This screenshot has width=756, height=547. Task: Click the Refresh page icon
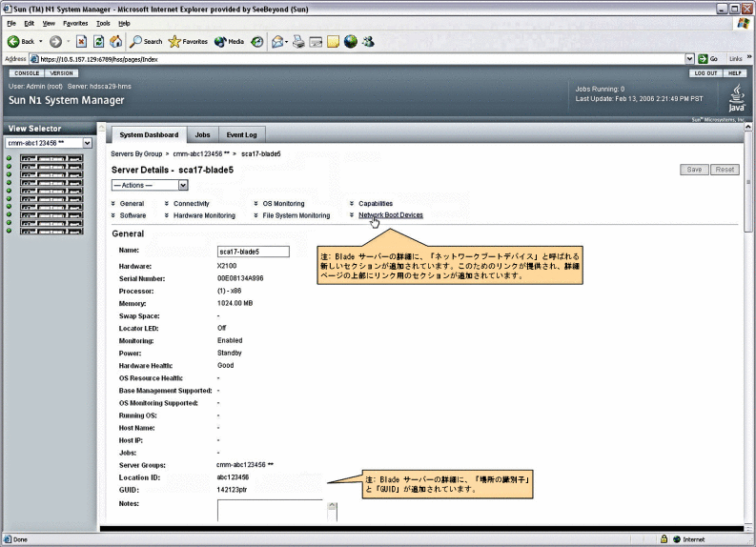pyautogui.click(x=99, y=42)
